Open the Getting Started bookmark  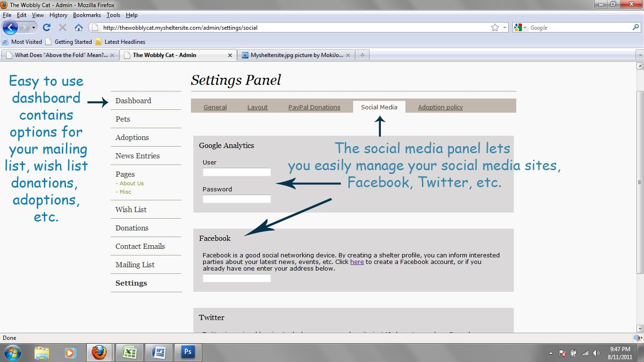[x=69, y=42]
